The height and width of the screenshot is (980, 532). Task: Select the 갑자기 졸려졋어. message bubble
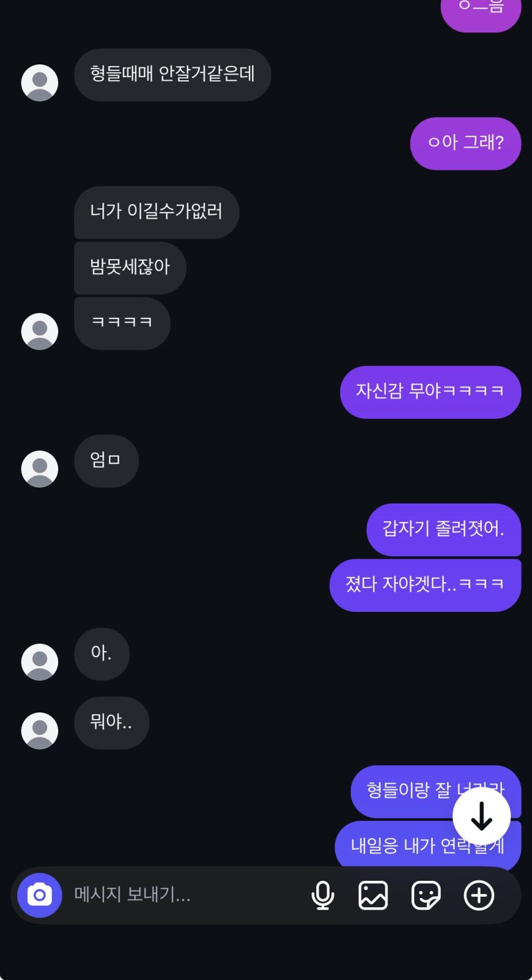pyautogui.click(x=444, y=530)
